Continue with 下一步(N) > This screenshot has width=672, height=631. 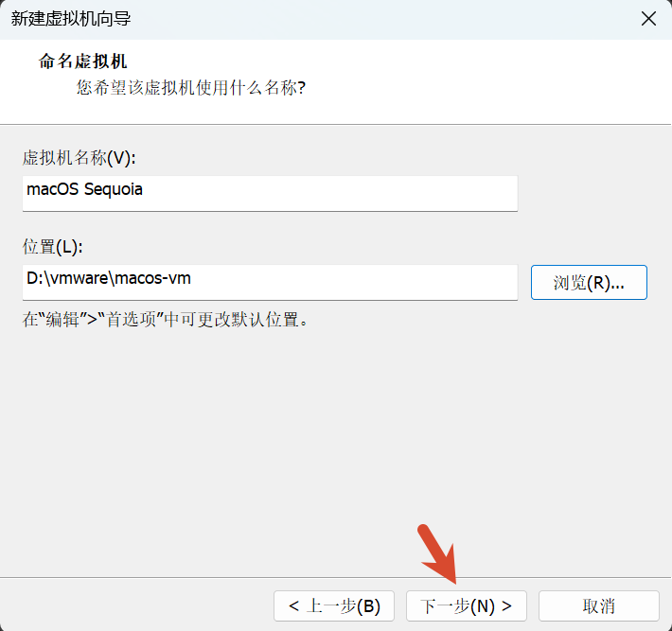[467, 605]
